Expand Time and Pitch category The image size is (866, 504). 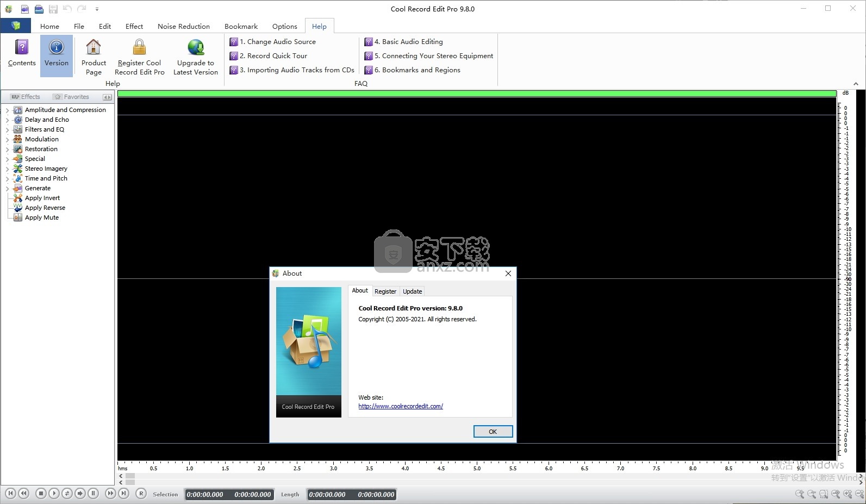[8, 178]
